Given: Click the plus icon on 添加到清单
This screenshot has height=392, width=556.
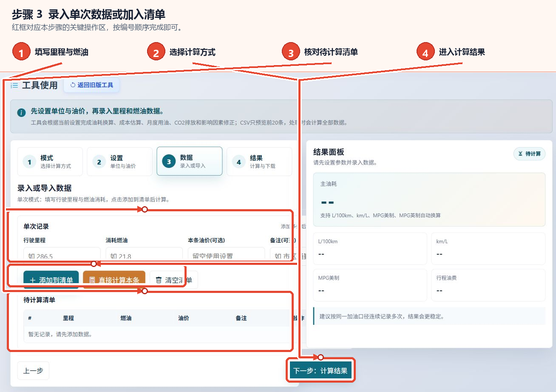Looking at the screenshot, I should 33,280.
